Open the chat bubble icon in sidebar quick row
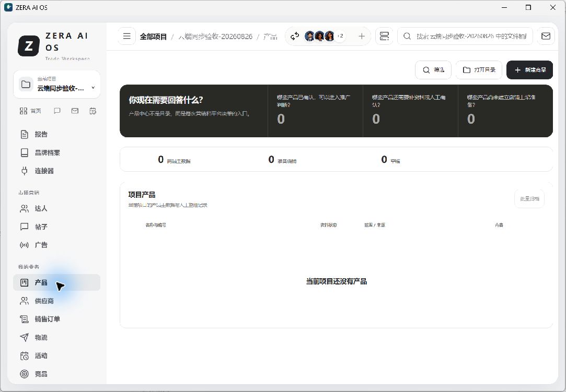This screenshot has height=392, width=566. (57, 111)
